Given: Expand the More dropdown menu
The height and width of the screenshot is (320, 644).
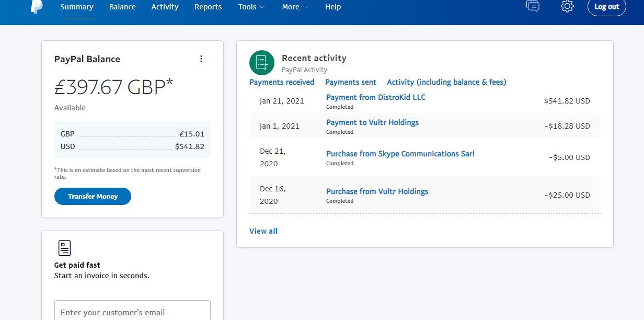Looking at the screenshot, I should (295, 7).
